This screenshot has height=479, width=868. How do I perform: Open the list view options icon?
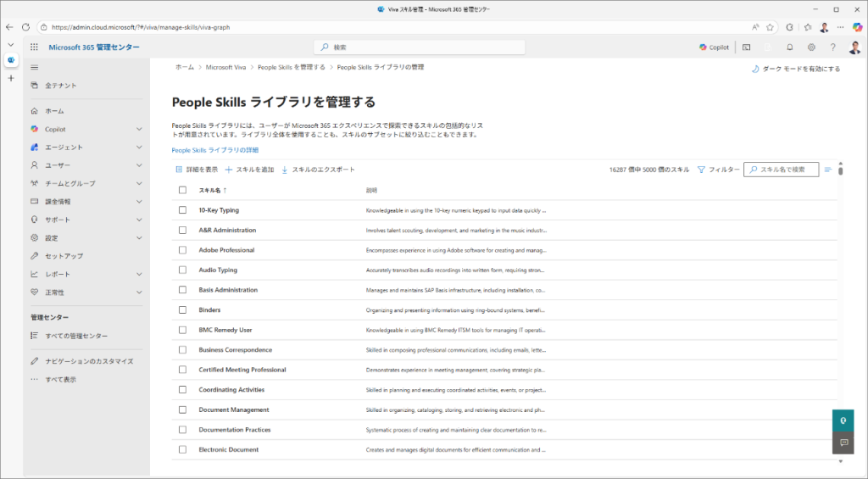point(828,170)
